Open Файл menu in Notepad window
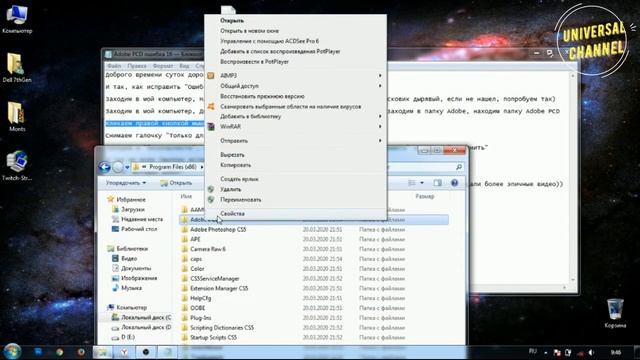This screenshot has width=640, height=360. point(114,66)
